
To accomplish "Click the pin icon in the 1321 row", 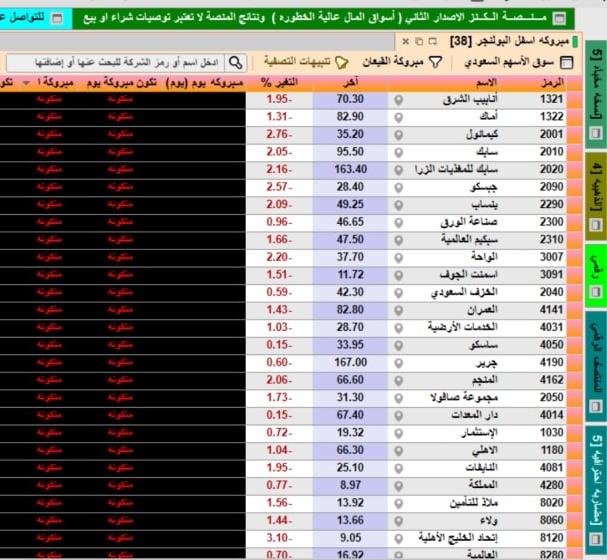I will point(399,100).
